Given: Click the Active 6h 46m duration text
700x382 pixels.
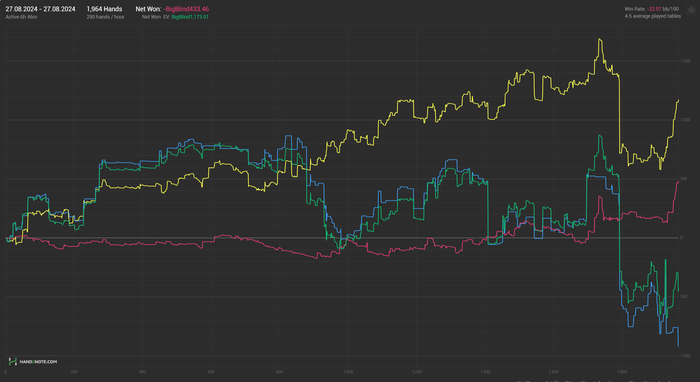Looking at the screenshot, I should 21,17.
